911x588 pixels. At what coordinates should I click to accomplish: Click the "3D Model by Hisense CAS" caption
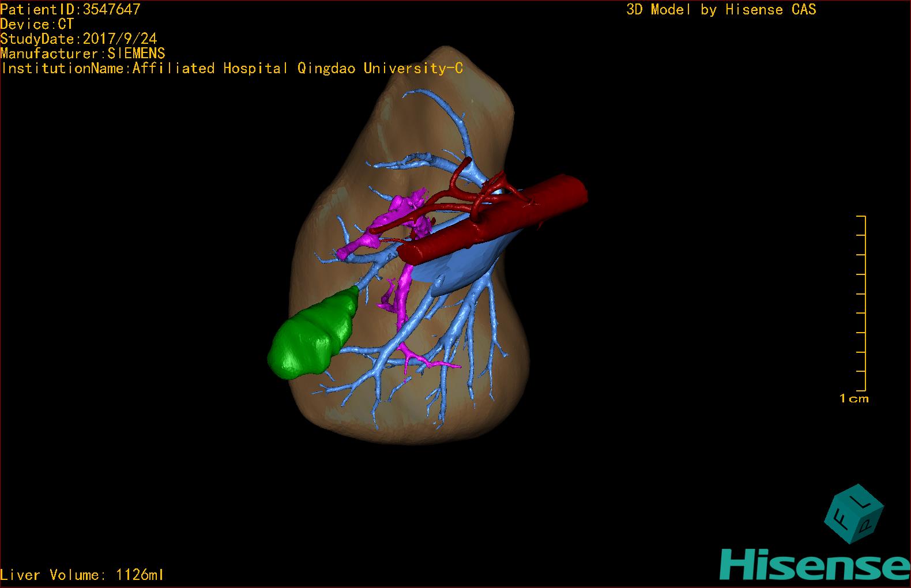[721, 9]
